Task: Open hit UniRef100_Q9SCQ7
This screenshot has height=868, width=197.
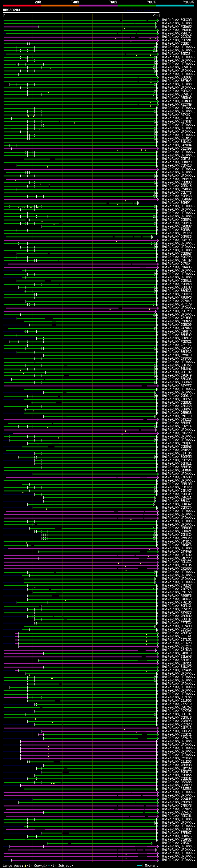Action: pyautogui.click(x=177, y=37)
